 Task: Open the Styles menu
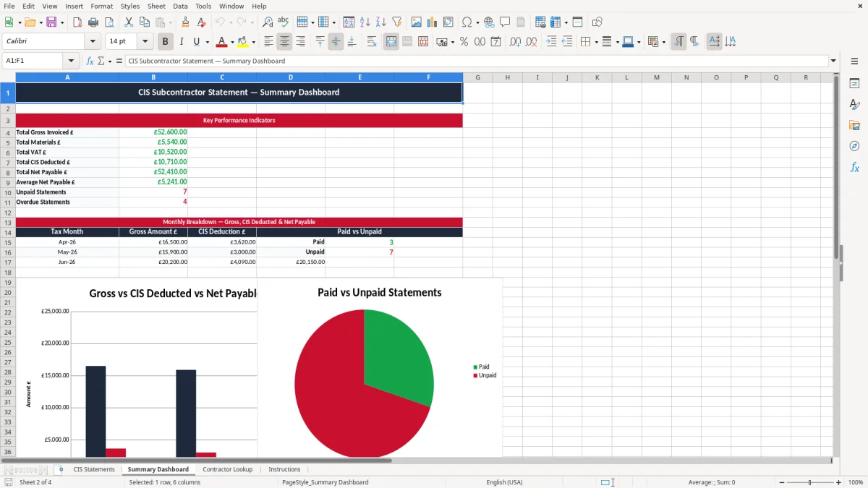pos(130,6)
